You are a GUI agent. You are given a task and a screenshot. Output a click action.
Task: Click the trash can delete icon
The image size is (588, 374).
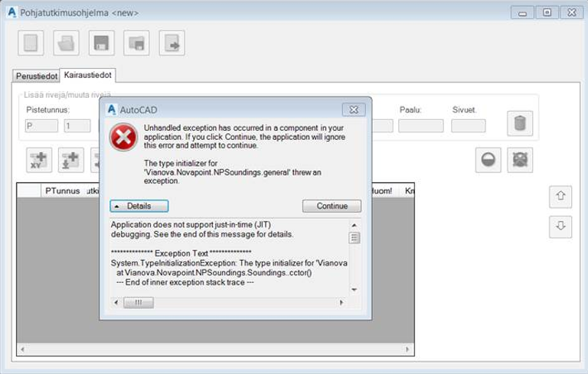pyautogui.click(x=520, y=123)
